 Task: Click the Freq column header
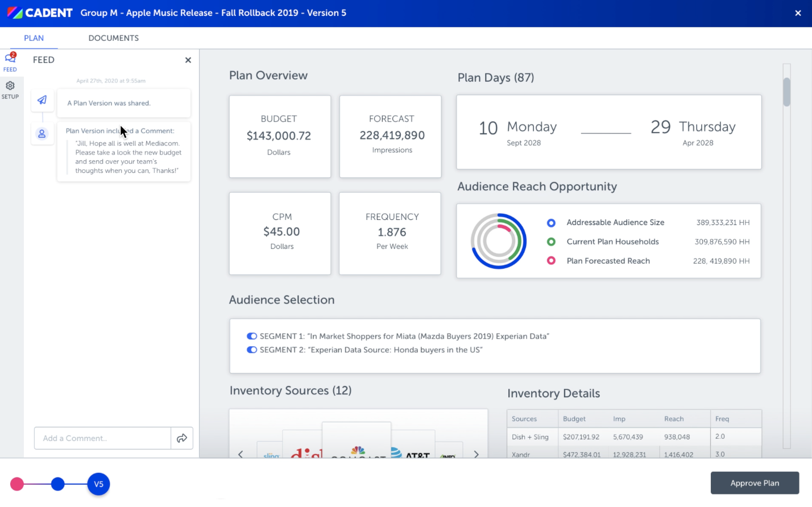(x=722, y=419)
